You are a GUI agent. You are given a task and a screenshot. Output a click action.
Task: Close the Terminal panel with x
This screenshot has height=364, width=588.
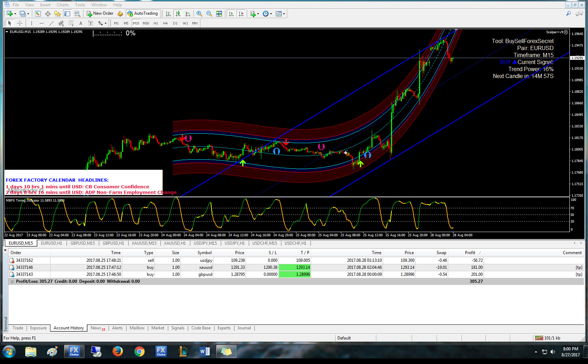pos(5,250)
